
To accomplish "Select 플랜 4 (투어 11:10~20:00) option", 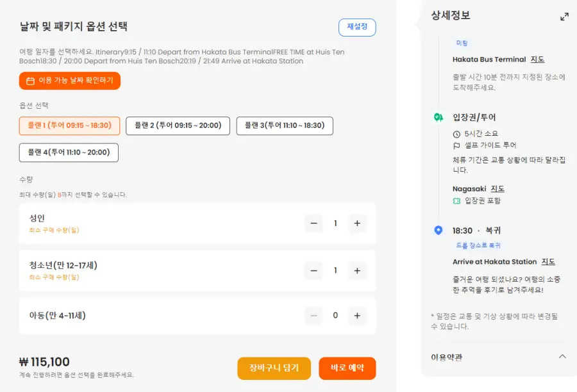I will point(69,152).
